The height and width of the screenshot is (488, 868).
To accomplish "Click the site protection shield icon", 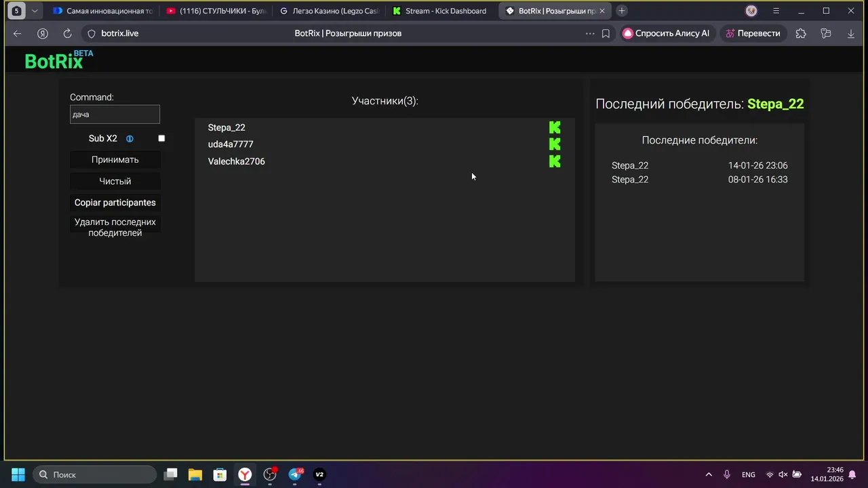I will [92, 33].
